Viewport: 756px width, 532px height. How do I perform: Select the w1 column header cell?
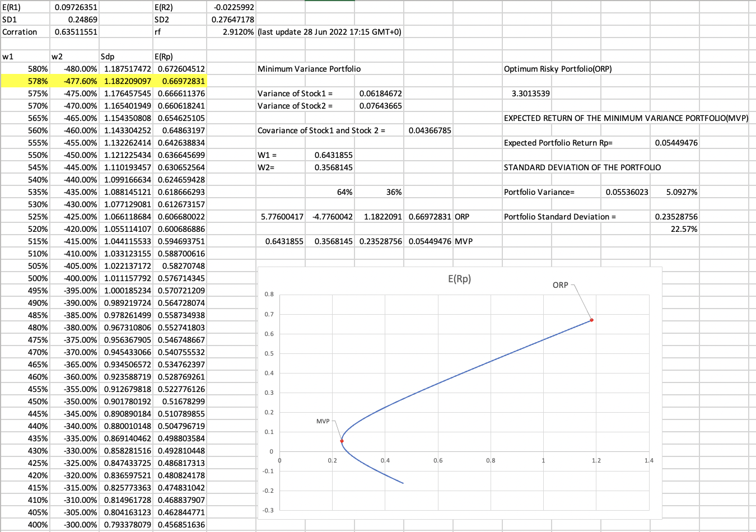25,57
